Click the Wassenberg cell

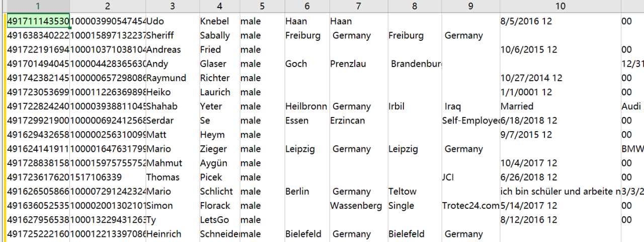pos(358,205)
